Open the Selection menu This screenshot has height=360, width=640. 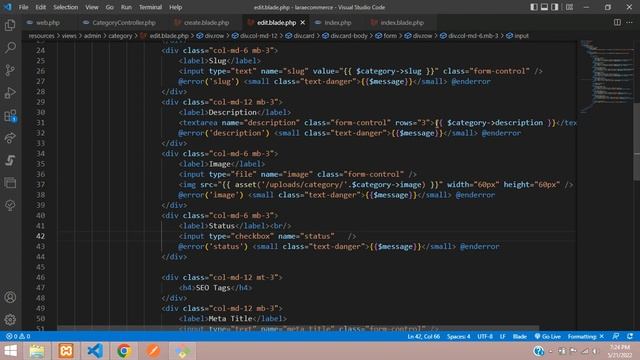(65, 7)
